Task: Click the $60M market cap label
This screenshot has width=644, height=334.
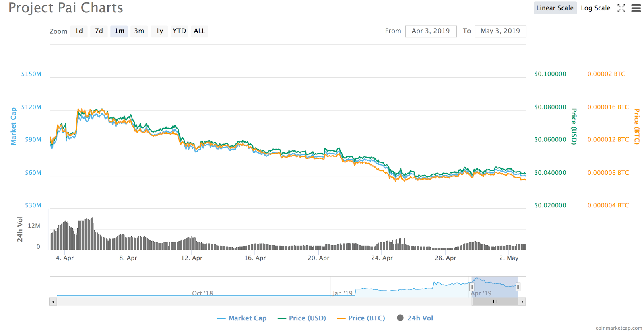Action: click(x=33, y=173)
